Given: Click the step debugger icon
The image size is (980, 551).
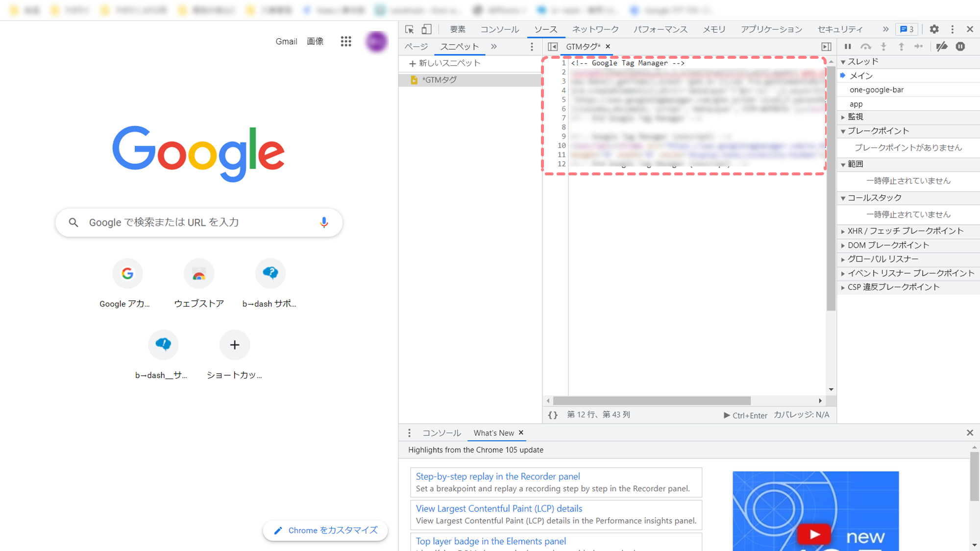Looking at the screenshot, I should 919,47.
